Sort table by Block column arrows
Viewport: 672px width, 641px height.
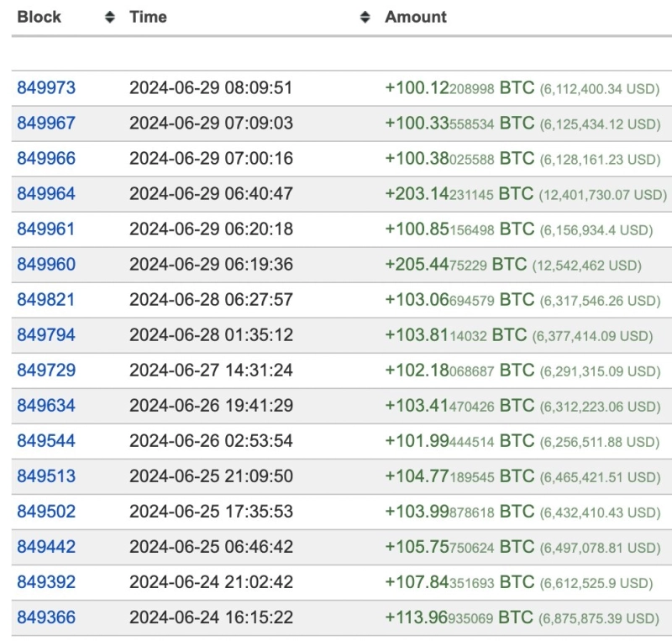109,18
